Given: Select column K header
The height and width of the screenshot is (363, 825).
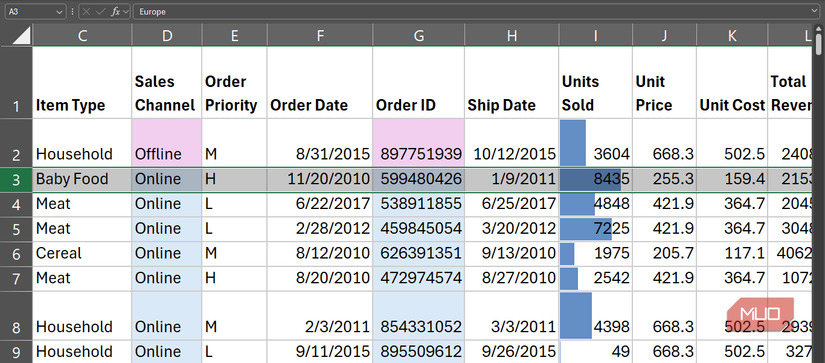Looking at the screenshot, I should (732, 35).
